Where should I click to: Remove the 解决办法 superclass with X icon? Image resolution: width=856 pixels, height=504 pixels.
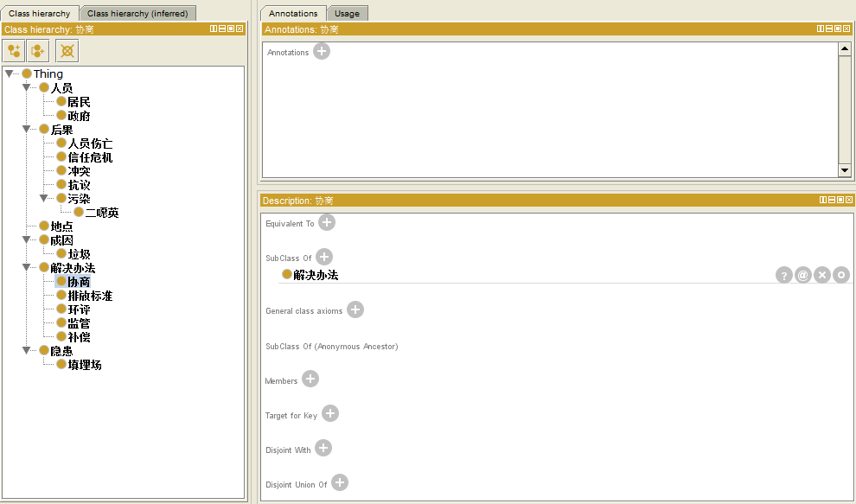821,275
